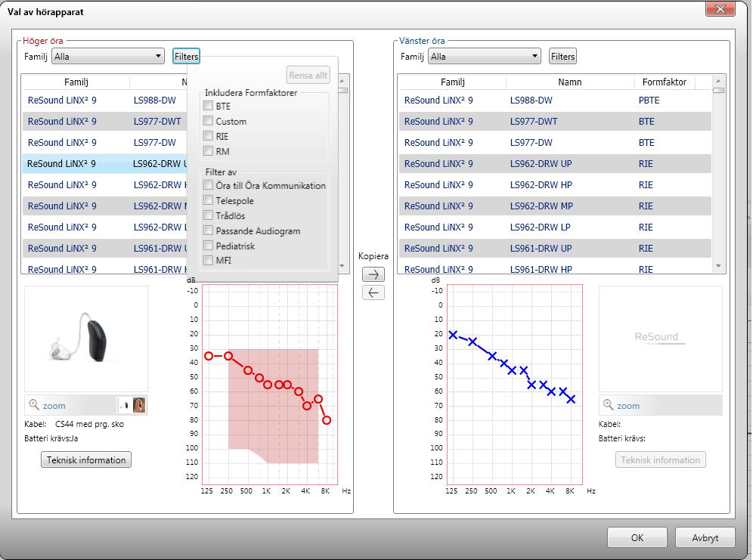Image resolution: width=753 pixels, height=560 pixels.
Task: Click the Vänster öra list scrollbar thumb
Action: coord(718,90)
